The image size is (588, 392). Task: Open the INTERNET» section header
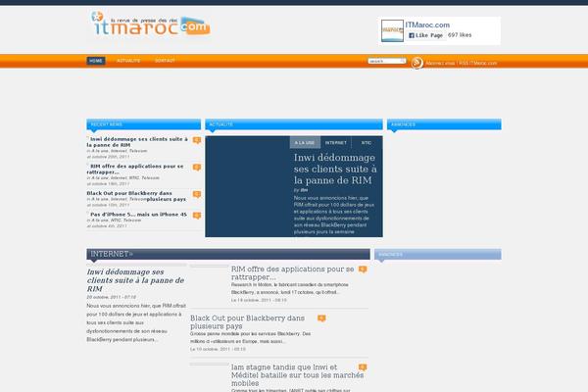pyautogui.click(x=112, y=254)
